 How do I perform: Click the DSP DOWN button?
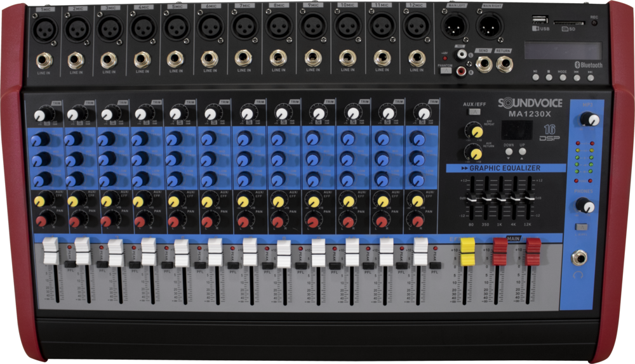(x=509, y=152)
